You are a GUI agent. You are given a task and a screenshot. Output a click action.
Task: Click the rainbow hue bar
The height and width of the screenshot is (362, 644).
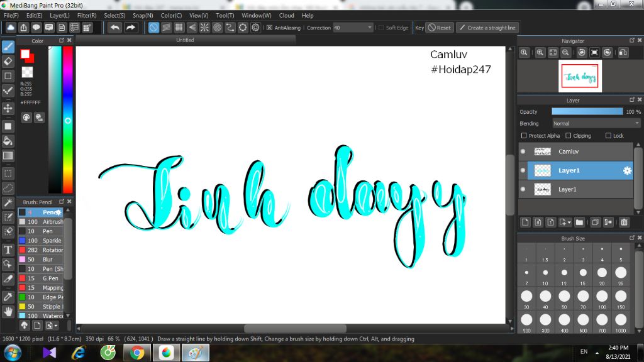pyautogui.click(x=68, y=119)
